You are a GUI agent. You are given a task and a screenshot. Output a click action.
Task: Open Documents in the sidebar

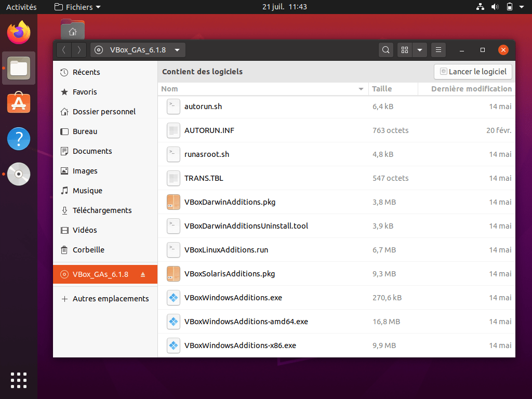pos(105,151)
